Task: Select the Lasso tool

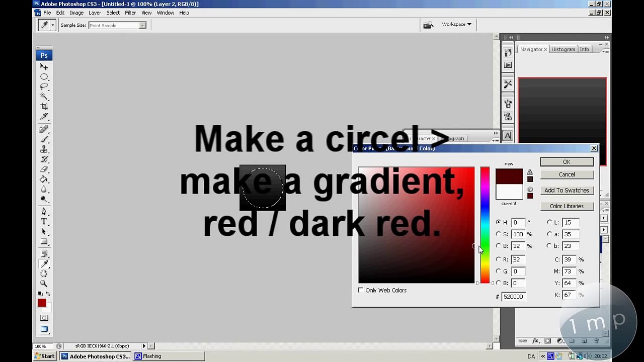Action: (44, 86)
